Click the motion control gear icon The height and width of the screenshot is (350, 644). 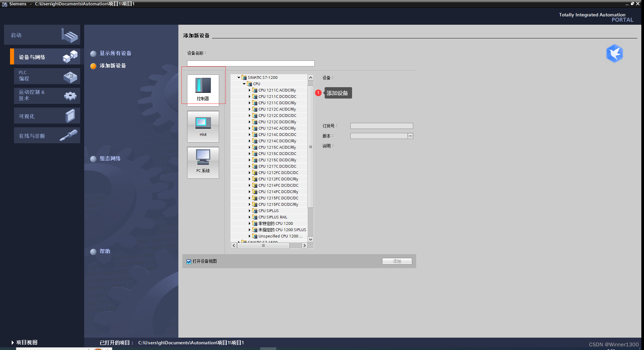pos(70,96)
